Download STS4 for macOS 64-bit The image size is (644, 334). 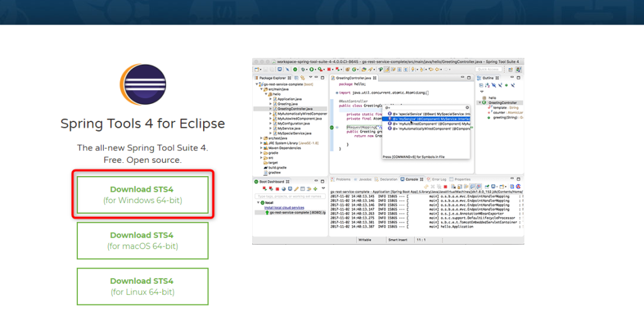(x=143, y=241)
